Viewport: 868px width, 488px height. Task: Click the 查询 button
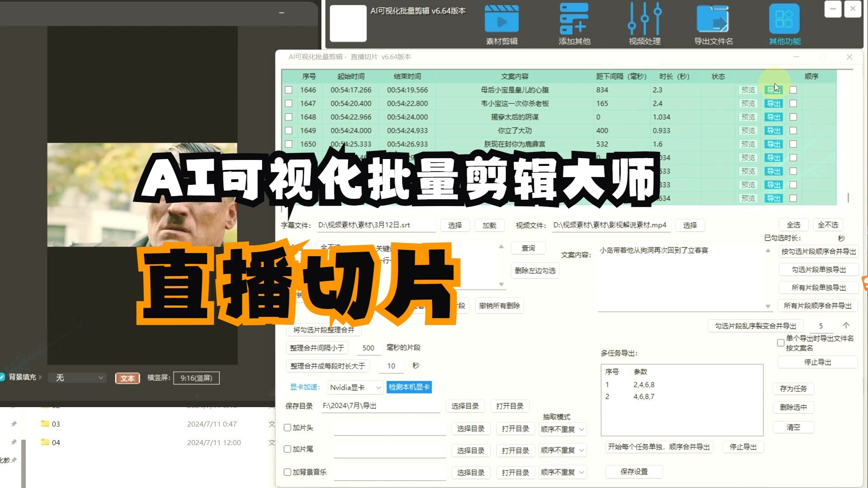pyautogui.click(x=528, y=248)
